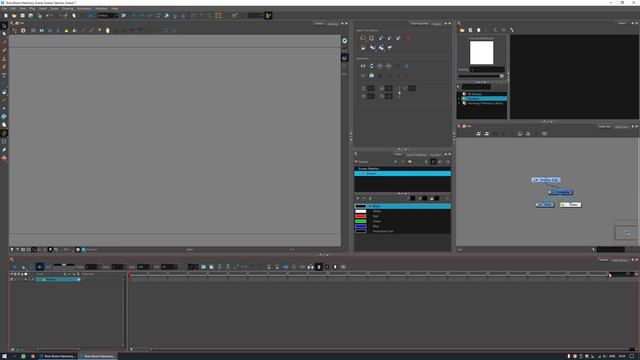This screenshot has width=640, height=360.
Task: Click the green icon in Library toolbar
Action: click(x=487, y=30)
